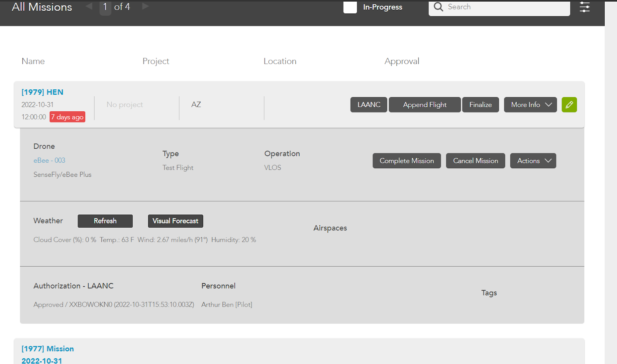Click the Name column header

[x=33, y=61]
